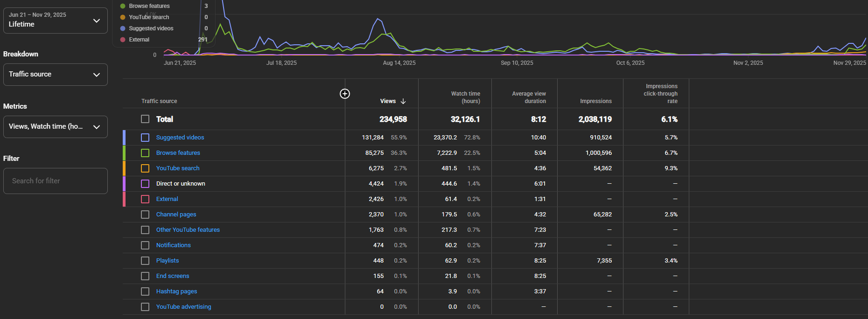Click the add metric plus icon
Image resolution: width=868 pixels, height=319 pixels.
click(345, 94)
